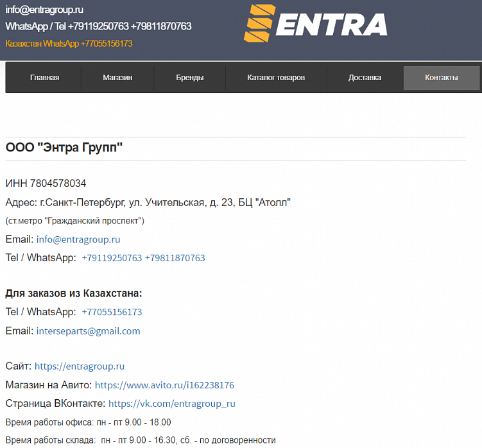Click body Tel link +79811870763
Screen dimensions: 482x448
[x=175, y=257]
